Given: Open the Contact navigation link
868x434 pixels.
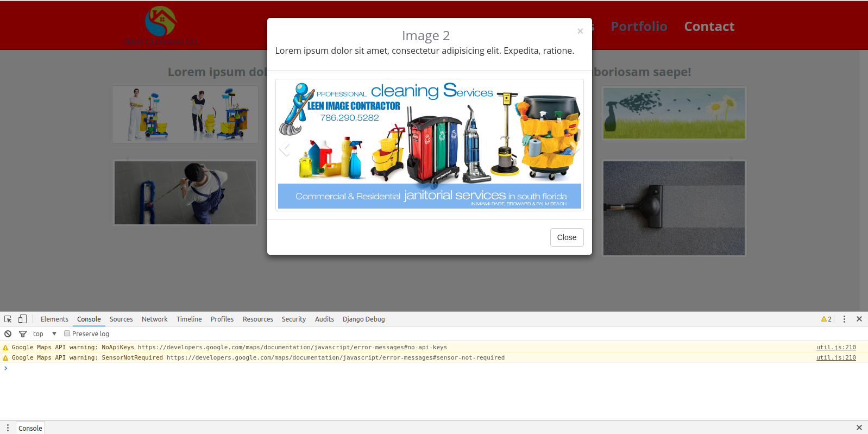Looking at the screenshot, I should 709,26.
